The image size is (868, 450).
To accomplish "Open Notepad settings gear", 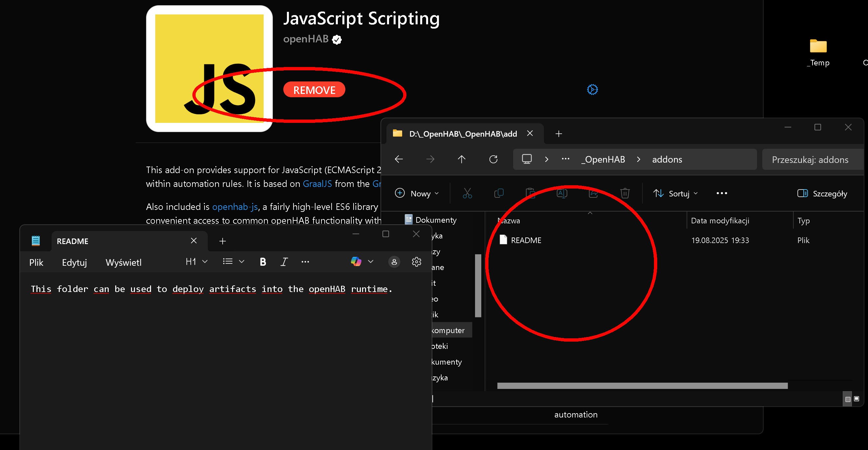I will click(x=416, y=262).
